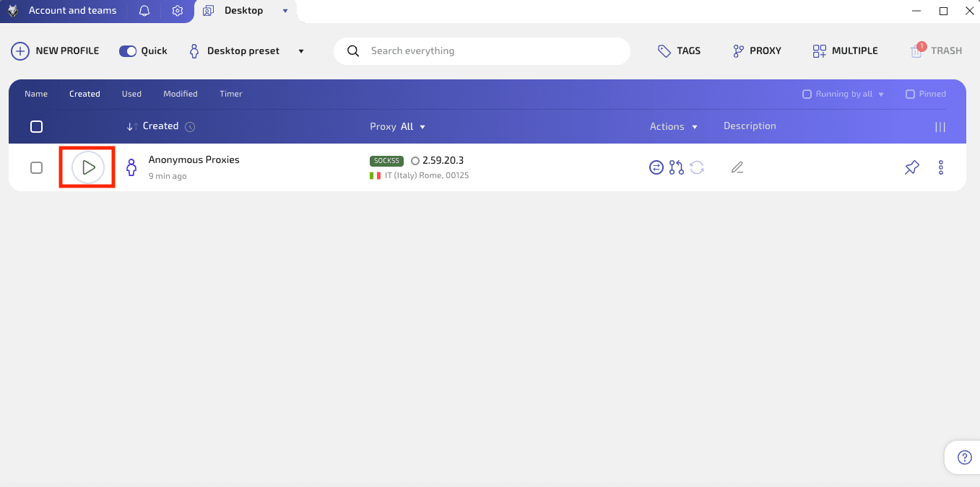Open the Proxy All filter dropdown

point(422,126)
